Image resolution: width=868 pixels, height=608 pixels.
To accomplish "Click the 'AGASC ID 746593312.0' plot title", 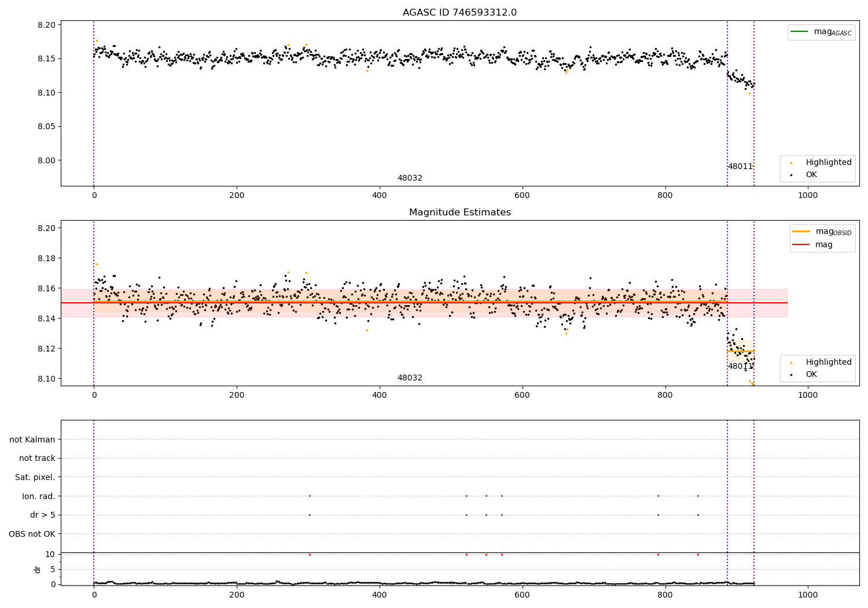I will [x=459, y=13].
